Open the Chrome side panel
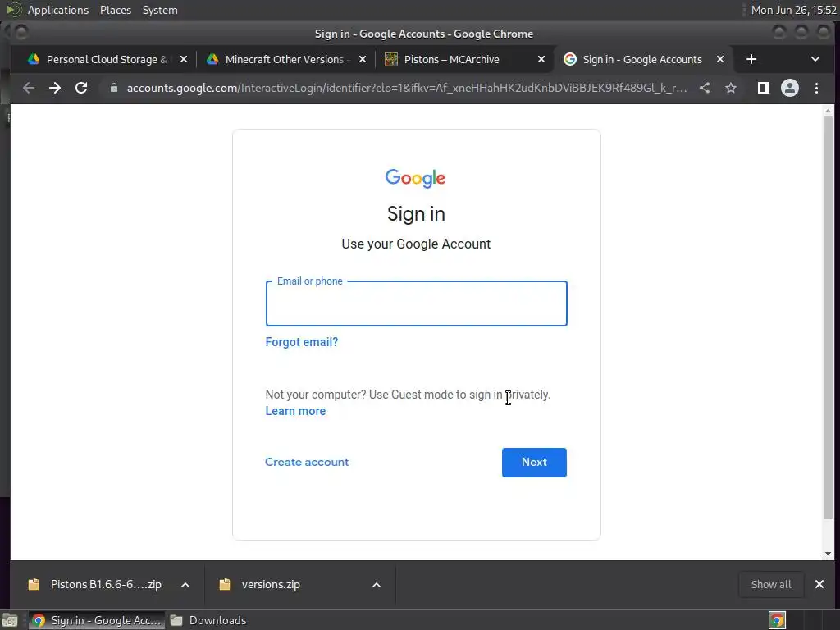This screenshot has height=630, width=840. point(764,88)
